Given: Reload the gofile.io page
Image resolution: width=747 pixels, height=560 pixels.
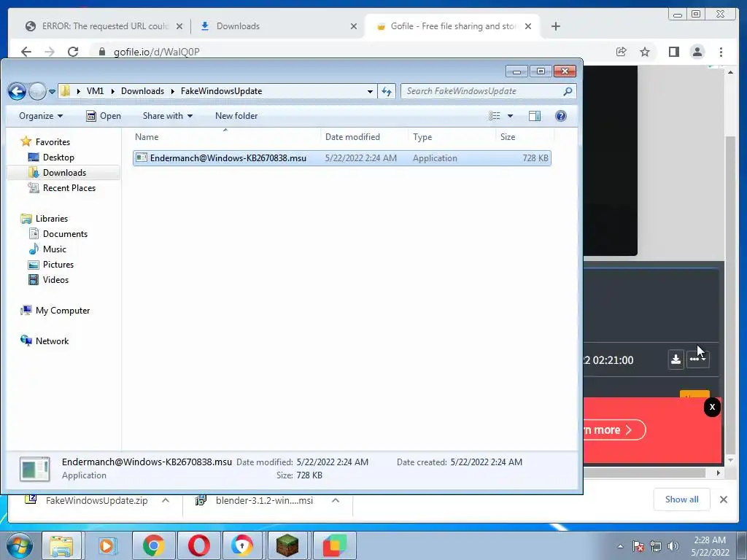Looking at the screenshot, I should pyautogui.click(x=73, y=52).
